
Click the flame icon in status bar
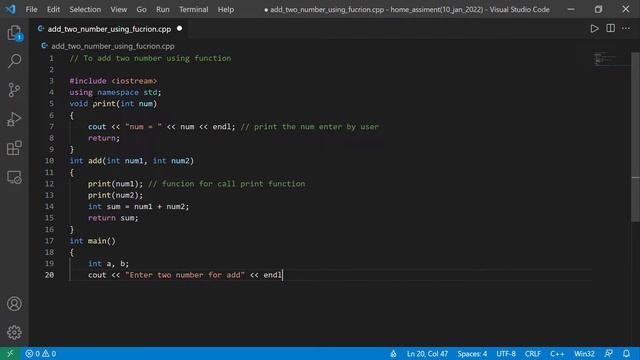pyautogui.click(x=393, y=353)
